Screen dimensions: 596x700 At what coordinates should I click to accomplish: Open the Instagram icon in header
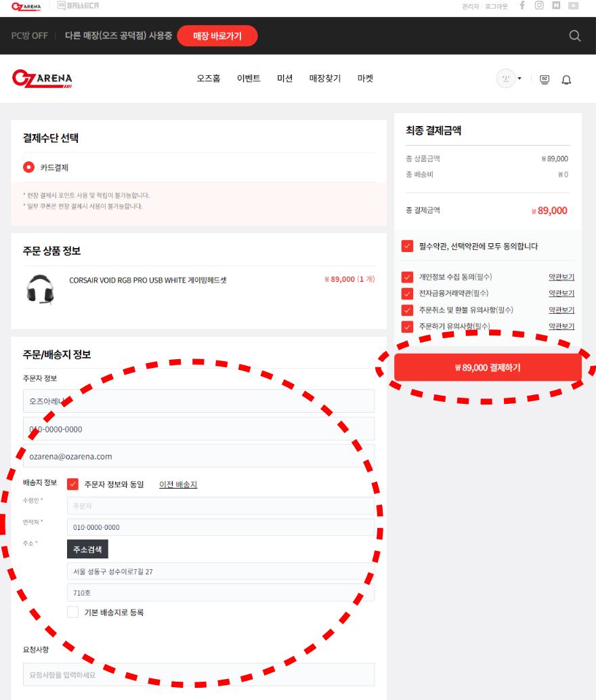pos(539,5)
